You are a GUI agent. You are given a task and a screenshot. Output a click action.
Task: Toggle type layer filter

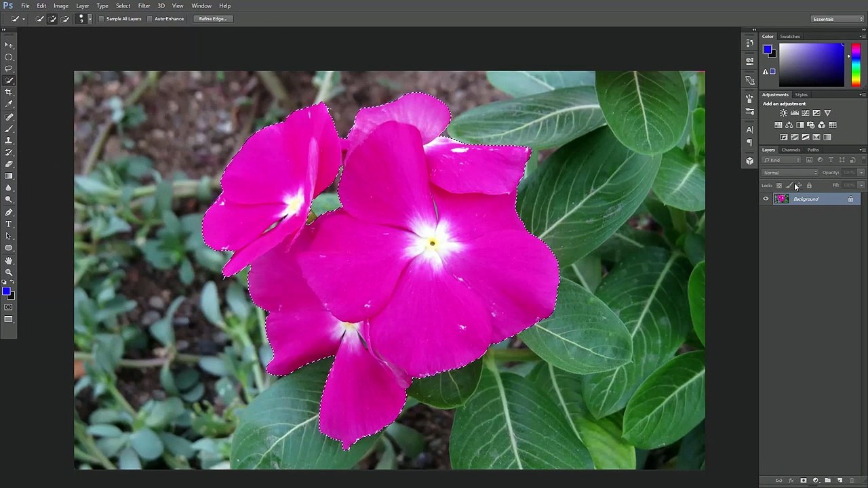[x=831, y=160]
